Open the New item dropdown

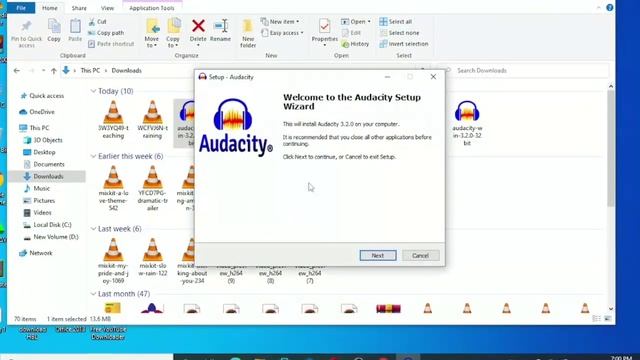280,22
